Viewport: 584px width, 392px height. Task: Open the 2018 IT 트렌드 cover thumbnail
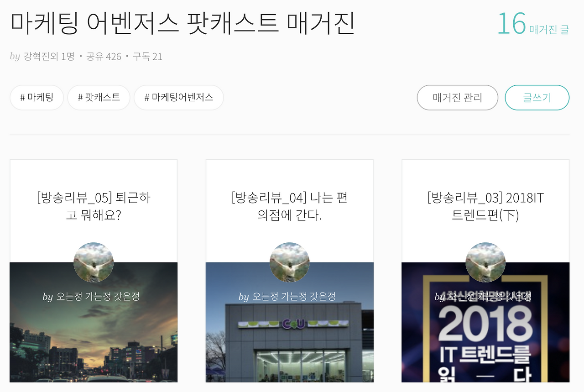click(x=485, y=338)
